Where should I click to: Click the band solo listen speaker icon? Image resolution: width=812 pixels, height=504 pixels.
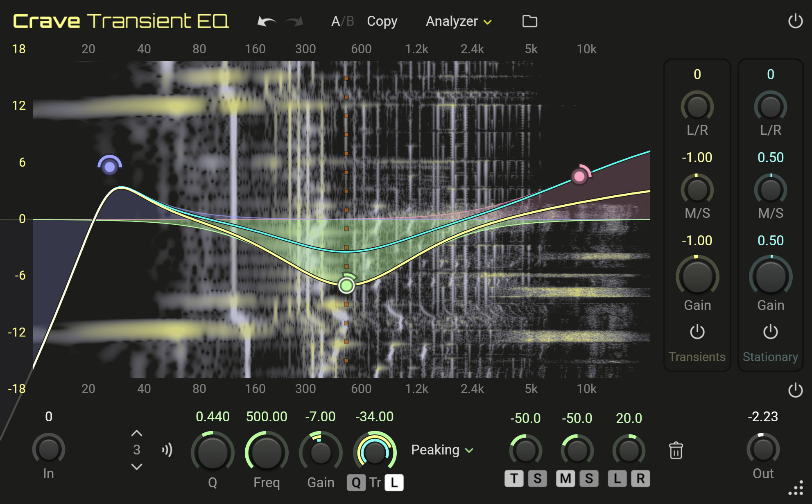click(167, 450)
